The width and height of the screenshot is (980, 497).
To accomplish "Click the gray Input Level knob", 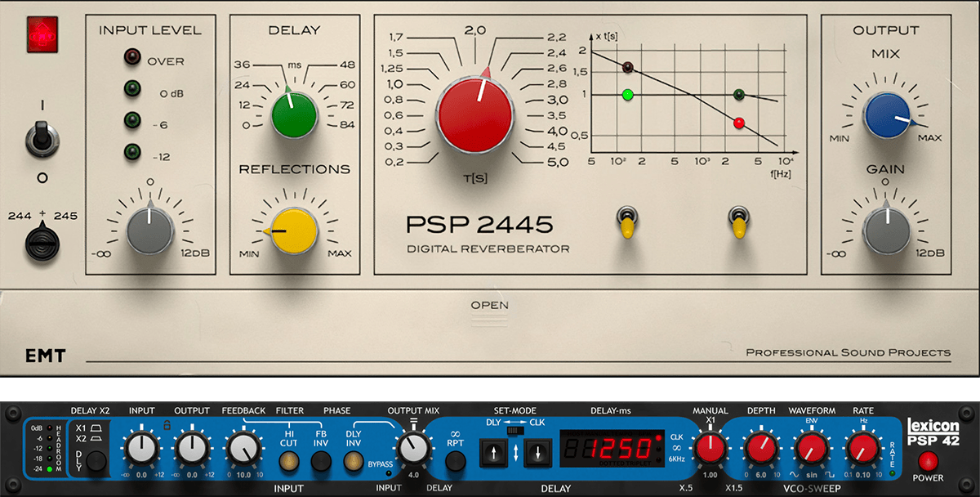I will tap(150, 229).
